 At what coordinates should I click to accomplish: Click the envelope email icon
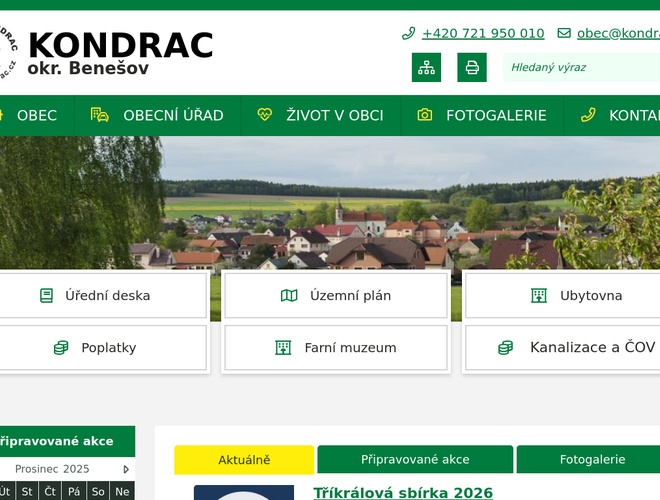tap(564, 33)
